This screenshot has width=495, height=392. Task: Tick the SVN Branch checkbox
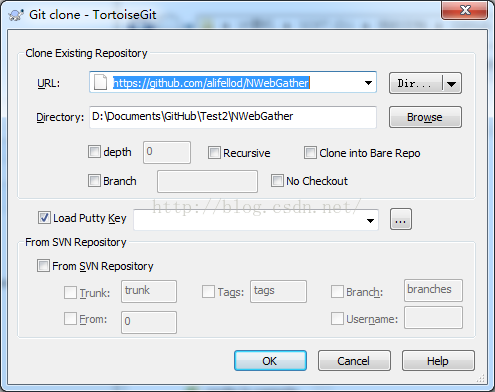pyautogui.click(x=337, y=291)
